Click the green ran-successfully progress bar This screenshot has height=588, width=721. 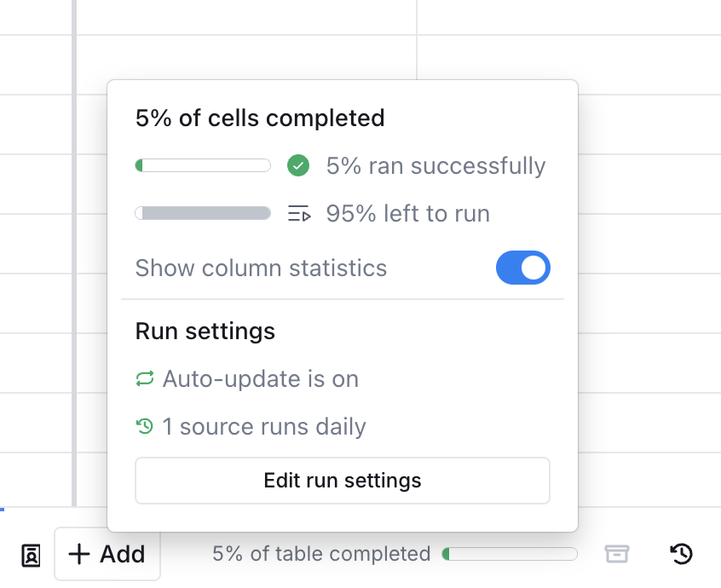coord(203,165)
